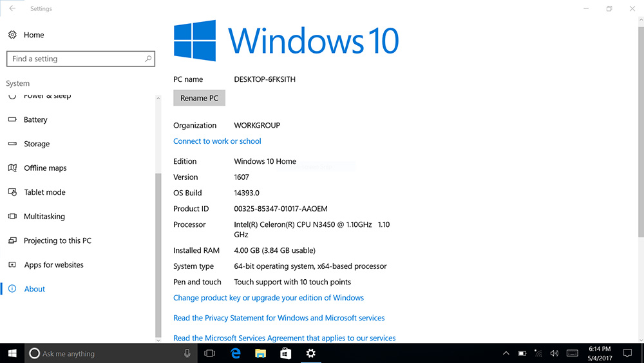Click the sidebar scrollbar thumb
The width and height of the screenshot is (644, 363).
pos(158,255)
